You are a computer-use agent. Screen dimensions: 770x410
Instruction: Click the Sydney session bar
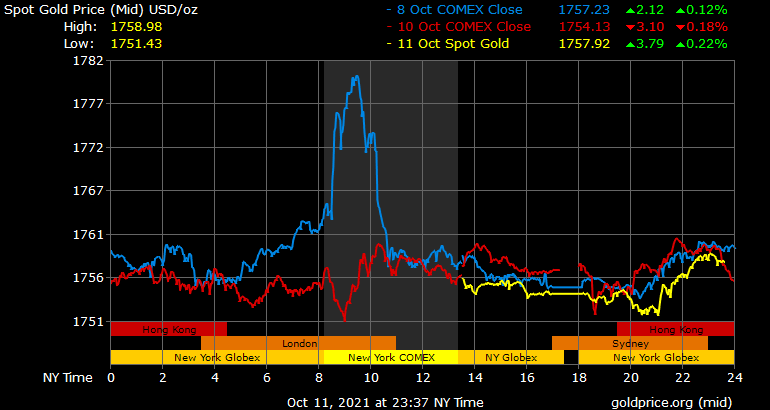[x=630, y=343]
